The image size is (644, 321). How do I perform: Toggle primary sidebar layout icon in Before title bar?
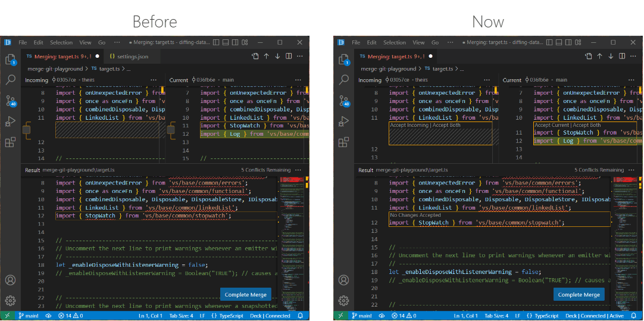tap(216, 42)
